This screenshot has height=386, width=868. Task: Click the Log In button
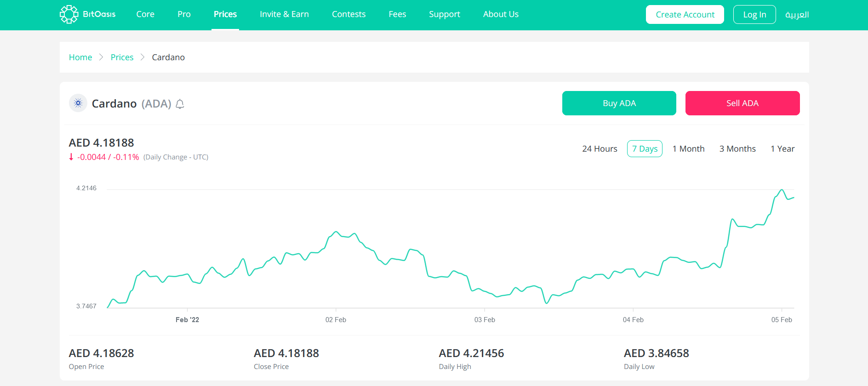point(754,15)
